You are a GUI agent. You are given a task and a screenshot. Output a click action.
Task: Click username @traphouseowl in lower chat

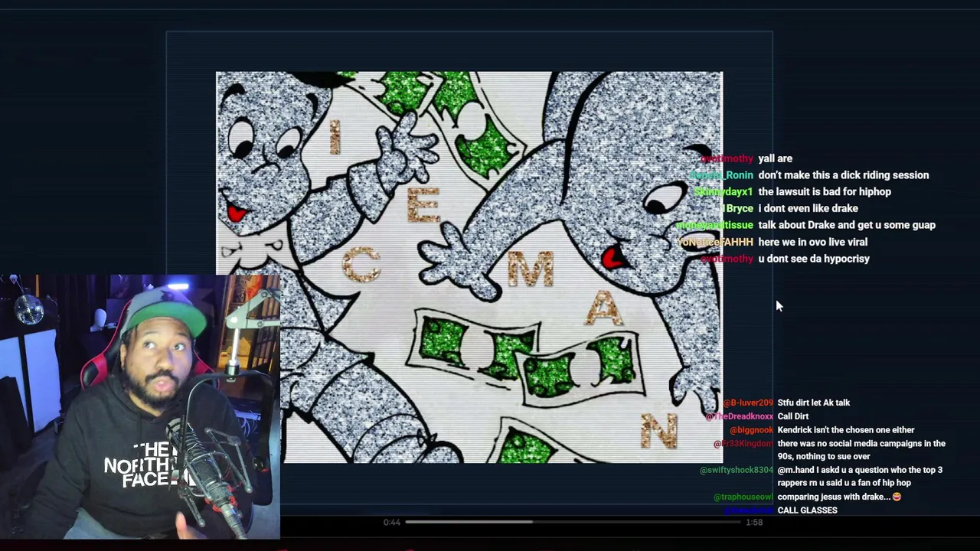743,497
